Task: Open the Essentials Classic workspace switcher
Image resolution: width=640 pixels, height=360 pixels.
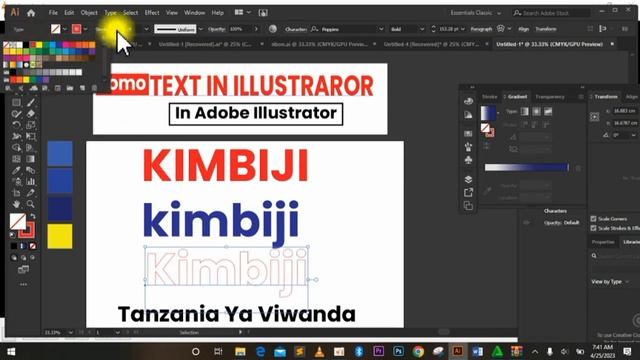Action: click(476, 13)
